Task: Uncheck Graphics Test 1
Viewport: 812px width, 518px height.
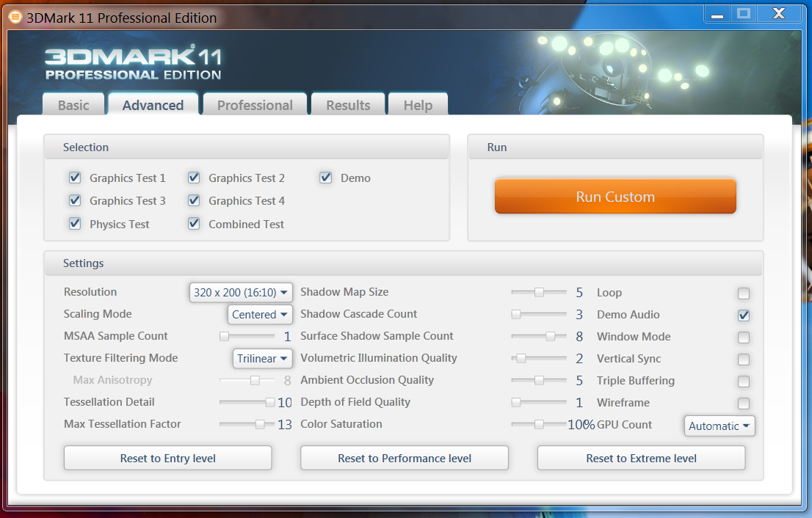Action: pos(75,178)
